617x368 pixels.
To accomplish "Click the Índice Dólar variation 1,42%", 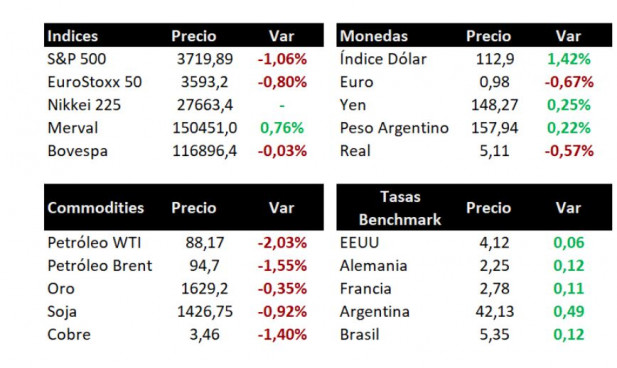I will click(569, 59).
